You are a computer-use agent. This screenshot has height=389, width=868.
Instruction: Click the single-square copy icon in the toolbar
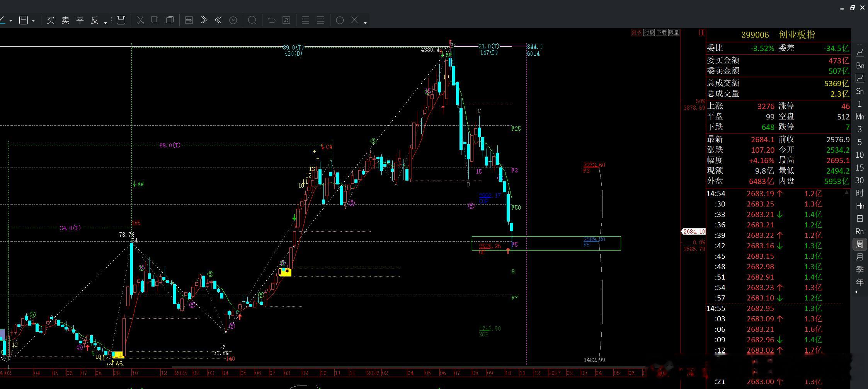pos(155,20)
